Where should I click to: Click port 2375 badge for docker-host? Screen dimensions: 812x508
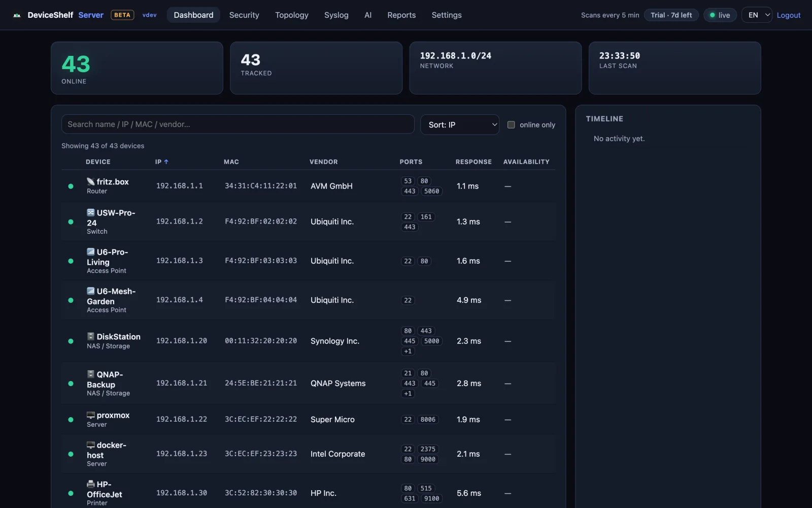pyautogui.click(x=428, y=449)
